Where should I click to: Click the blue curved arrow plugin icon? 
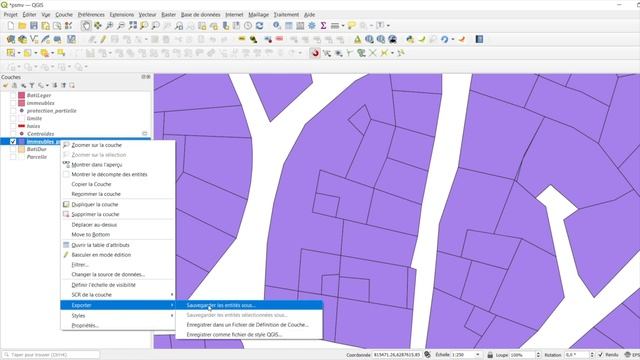tap(444, 40)
